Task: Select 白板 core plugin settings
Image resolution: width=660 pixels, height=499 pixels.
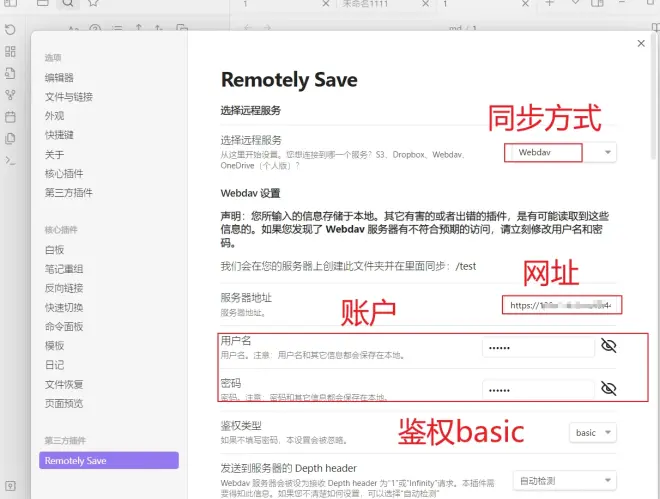Action: [x=54, y=250]
